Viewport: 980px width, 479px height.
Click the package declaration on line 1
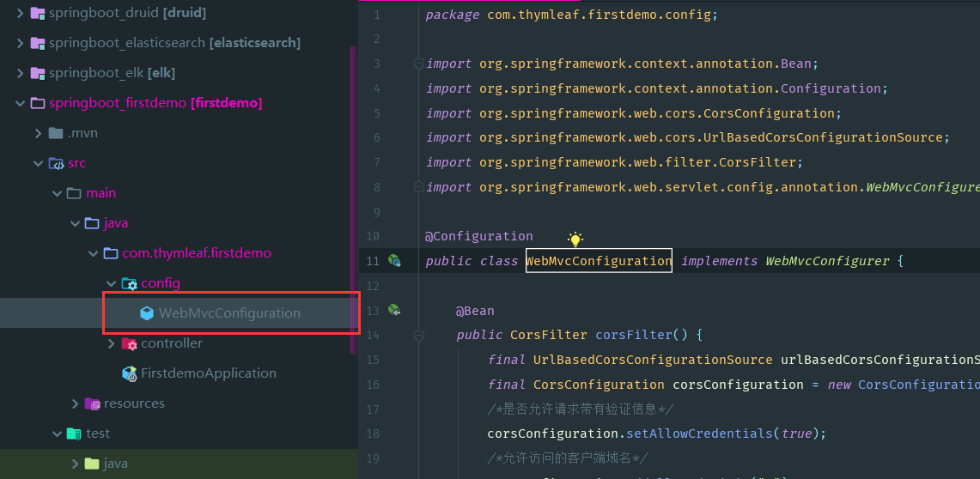pos(572,15)
